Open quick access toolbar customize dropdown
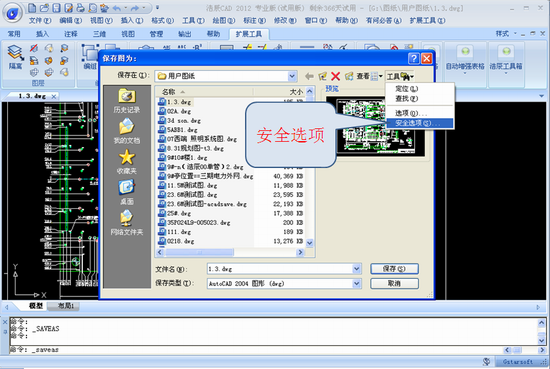Screen dimensions: 550x369 157,7
